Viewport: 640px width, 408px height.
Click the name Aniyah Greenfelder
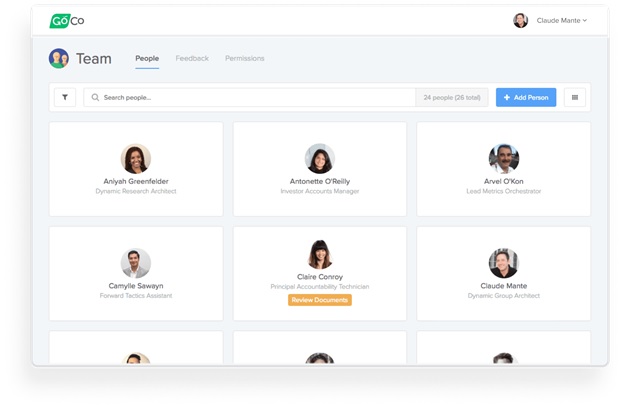(x=136, y=181)
